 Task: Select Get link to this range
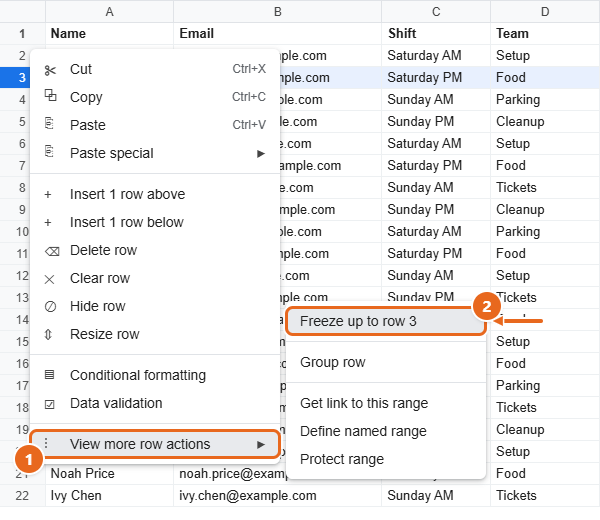[386, 403]
